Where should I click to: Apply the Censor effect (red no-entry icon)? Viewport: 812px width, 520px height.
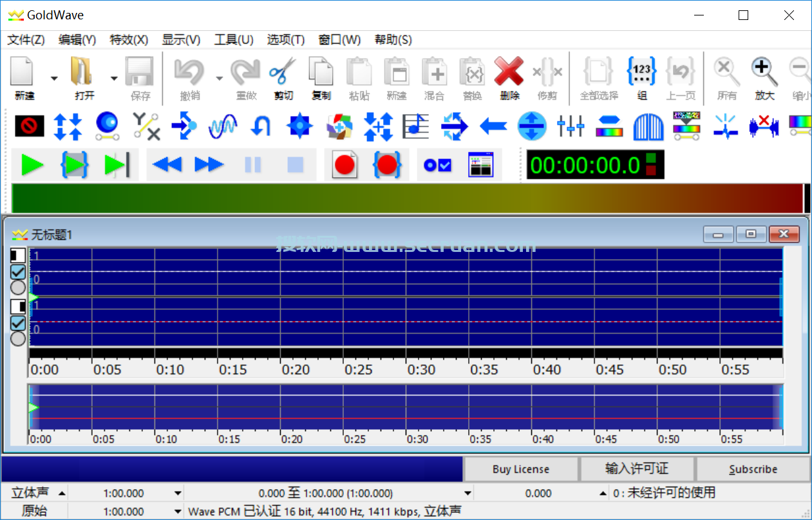(30, 126)
